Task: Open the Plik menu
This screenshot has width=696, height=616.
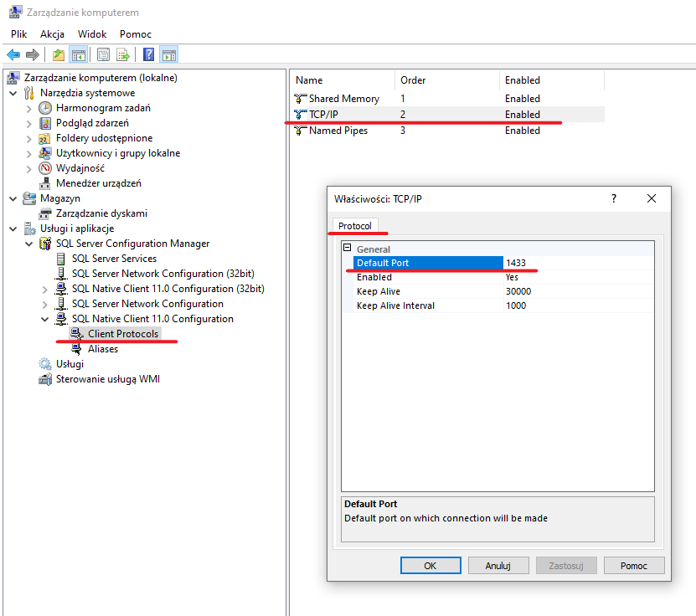Action: pos(19,34)
